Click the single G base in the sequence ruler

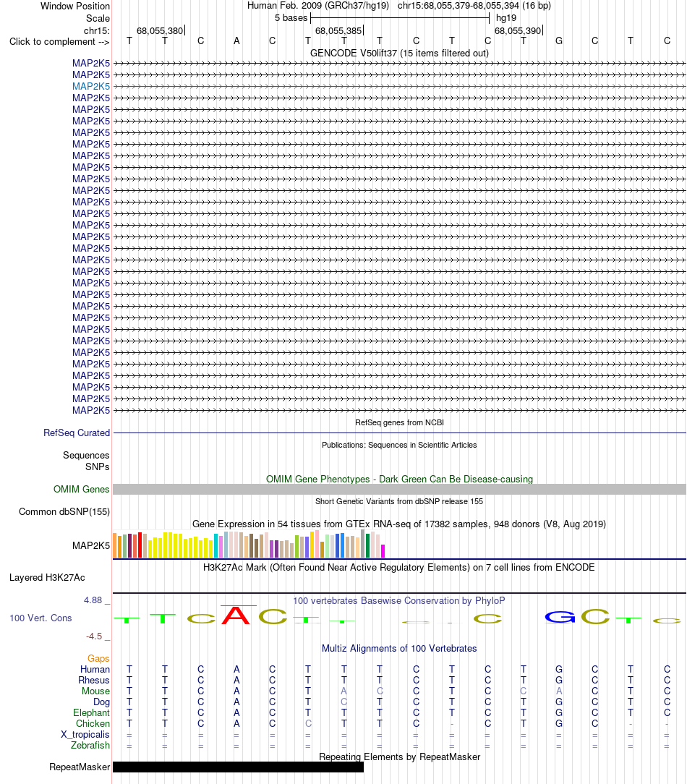pyautogui.click(x=559, y=41)
